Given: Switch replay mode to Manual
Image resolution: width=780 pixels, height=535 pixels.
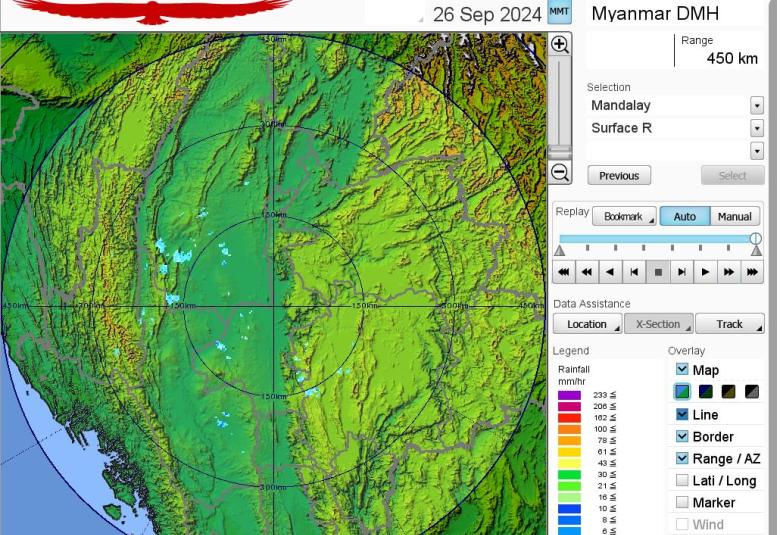Looking at the screenshot, I should (734, 216).
